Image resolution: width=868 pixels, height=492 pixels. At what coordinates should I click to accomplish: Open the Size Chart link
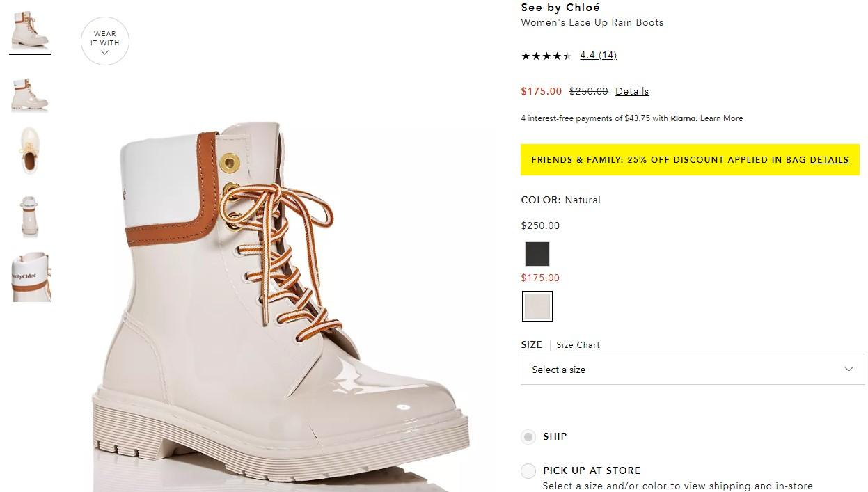578,345
